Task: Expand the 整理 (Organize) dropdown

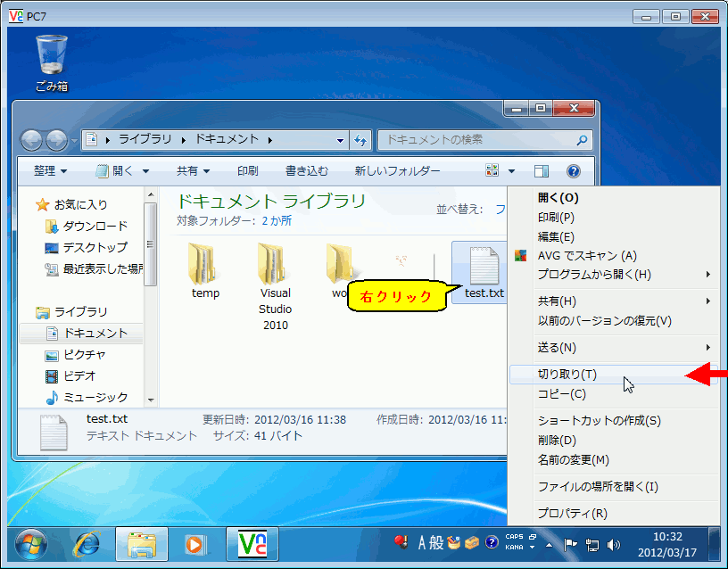Action: [x=51, y=170]
